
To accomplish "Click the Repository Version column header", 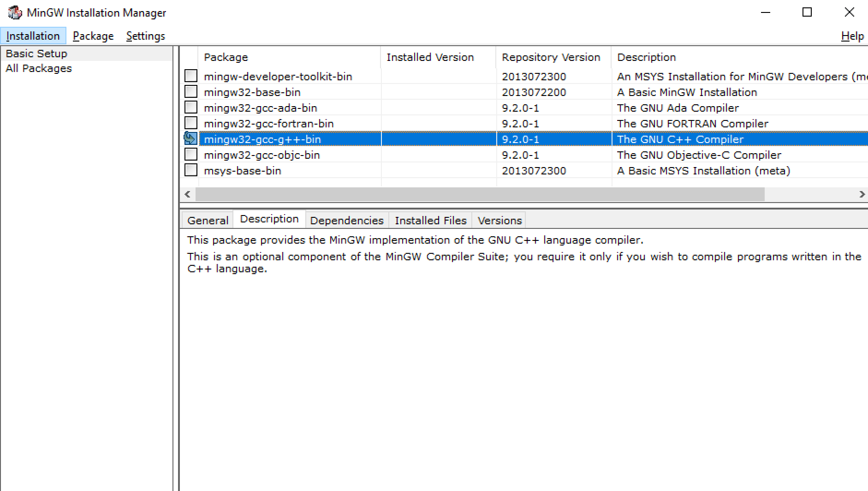I will pyautogui.click(x=553, y=57).
